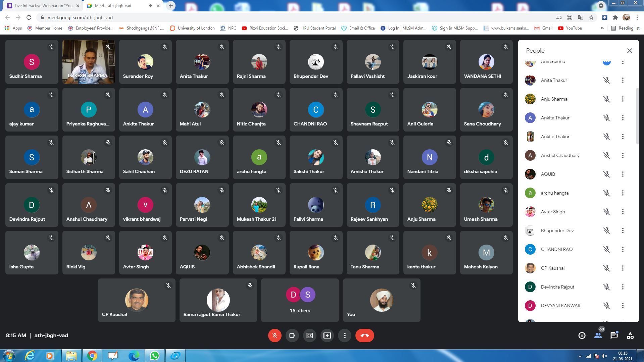This screenshot has width=644, height=362.
Task: Open the Member Home bookmark
Action: pyautogui.click(x=45, y=28)
